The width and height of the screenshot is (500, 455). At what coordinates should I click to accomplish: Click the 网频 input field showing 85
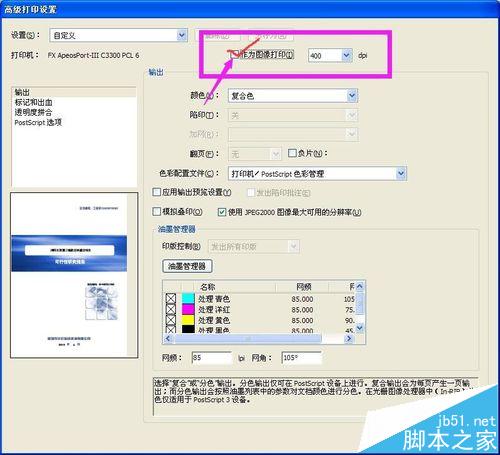point(212,358)
